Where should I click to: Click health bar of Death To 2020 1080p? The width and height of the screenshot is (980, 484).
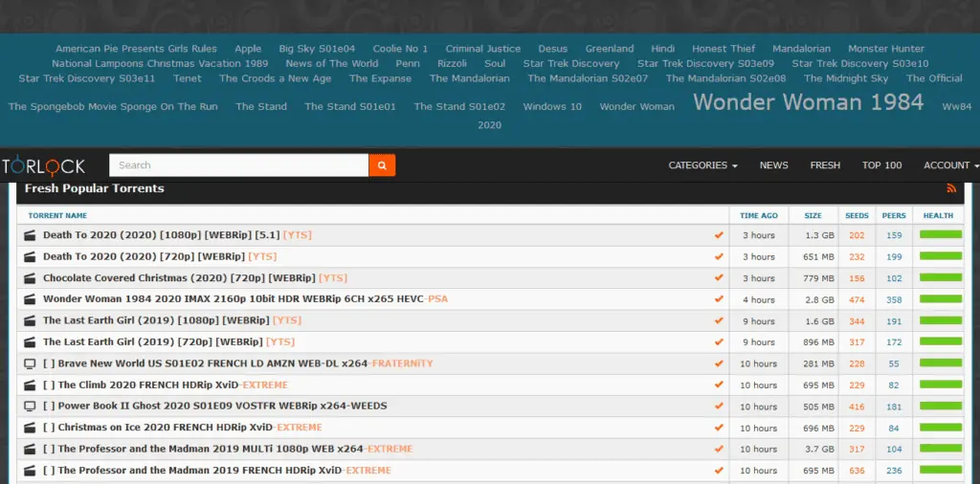click(x=941, y=234)
